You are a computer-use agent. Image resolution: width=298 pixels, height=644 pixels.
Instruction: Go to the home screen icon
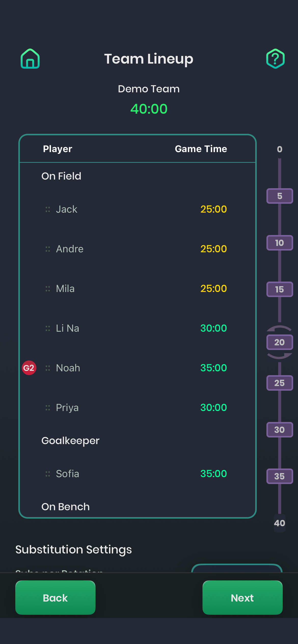(30, 58)
